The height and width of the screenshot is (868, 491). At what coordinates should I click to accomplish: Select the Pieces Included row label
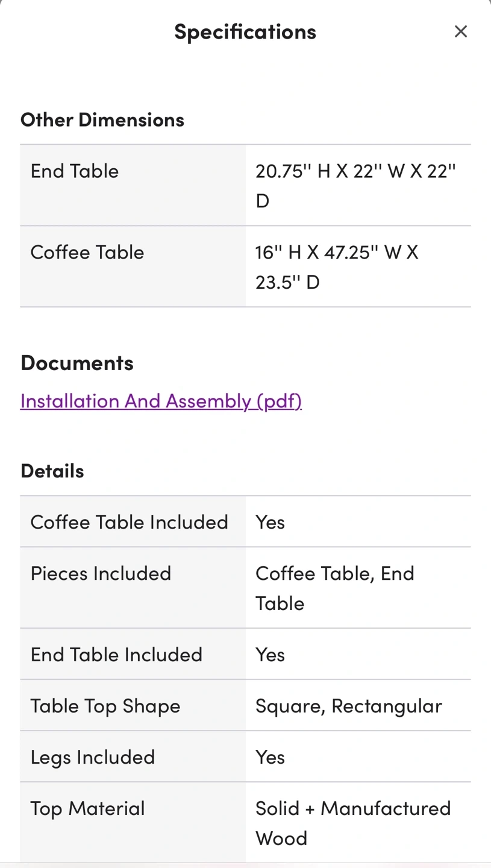pos(101,573)
